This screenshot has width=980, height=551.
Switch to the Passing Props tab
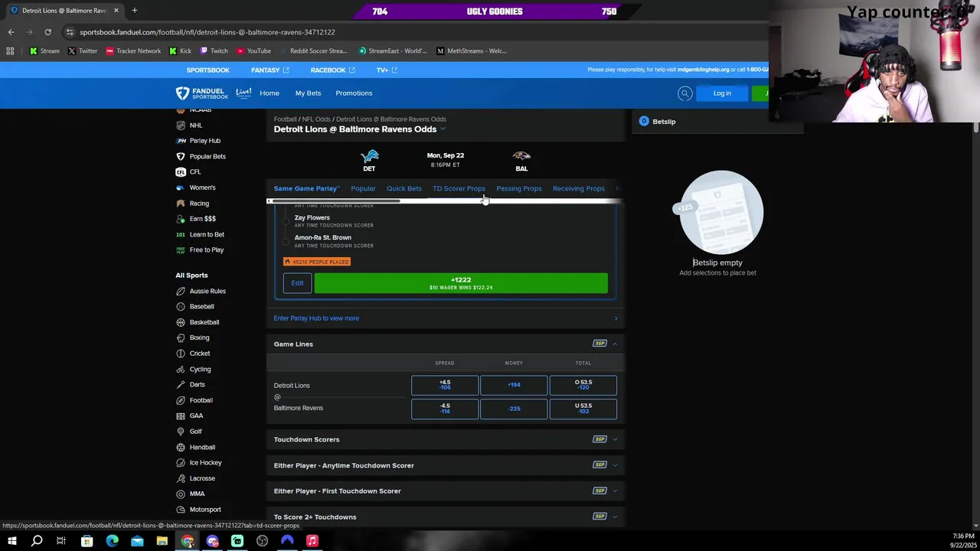518,188
